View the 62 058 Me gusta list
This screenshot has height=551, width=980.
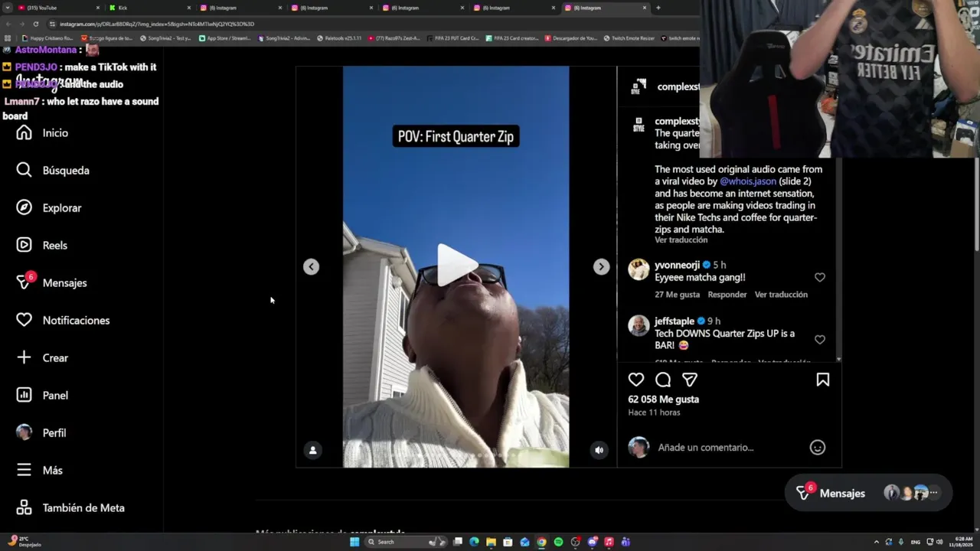coord(663,399)
